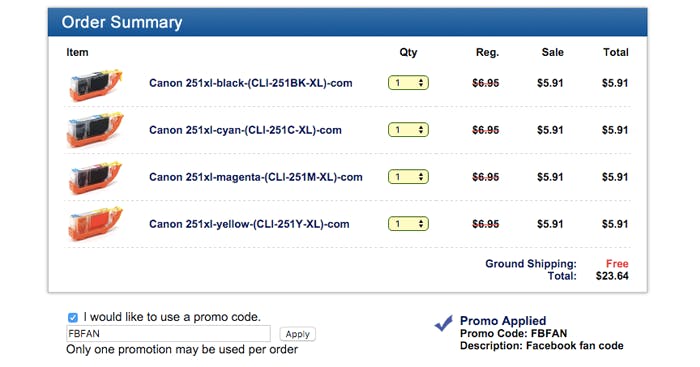
Task: Open Canon 251xl-yellow product link
Action: (x=249, y=224)
